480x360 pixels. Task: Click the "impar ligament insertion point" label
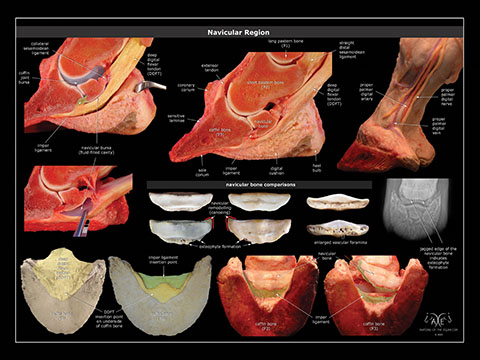163,260
